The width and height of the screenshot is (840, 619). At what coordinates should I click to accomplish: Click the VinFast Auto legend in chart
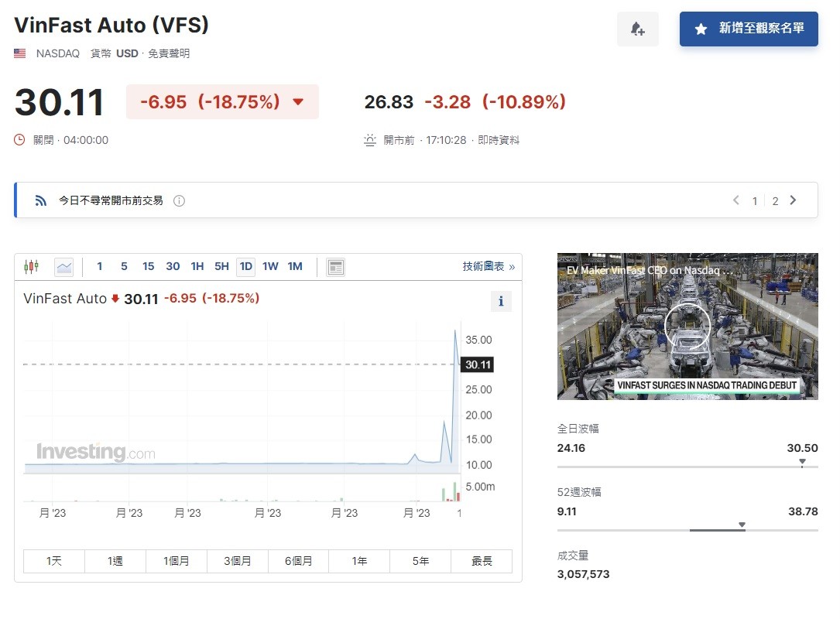65,299
